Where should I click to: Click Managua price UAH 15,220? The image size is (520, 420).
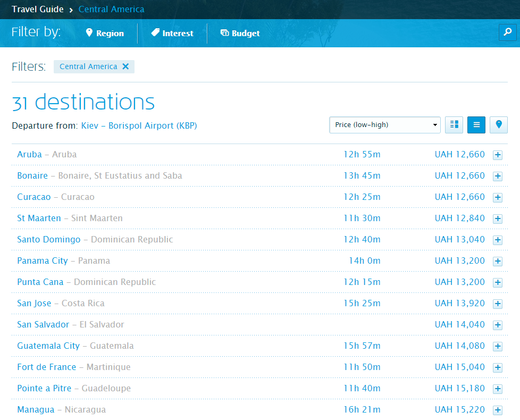pyautogui.click(x=459, y=409)
